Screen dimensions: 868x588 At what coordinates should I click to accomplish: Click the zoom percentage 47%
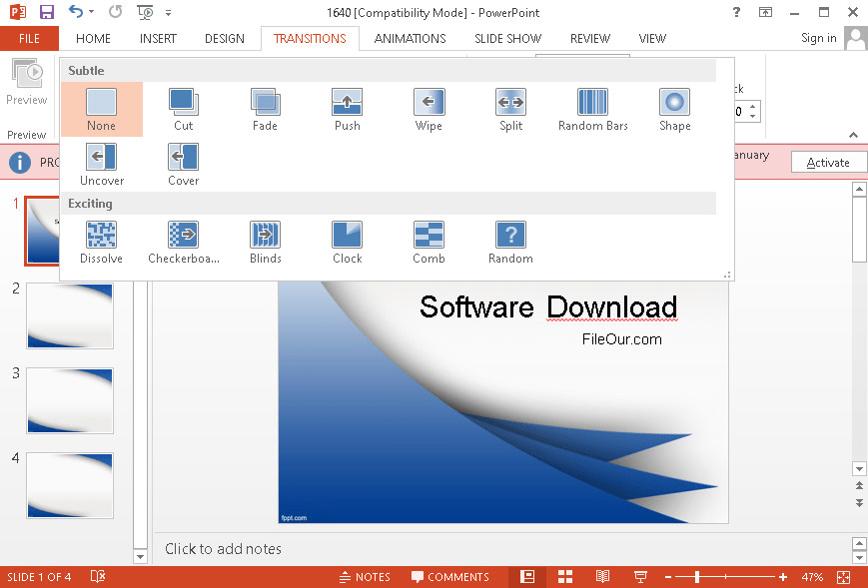point(812,577)
